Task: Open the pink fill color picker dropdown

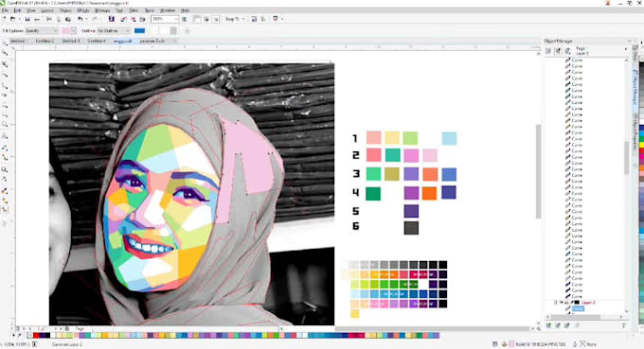Action: pyautogui.click(x=73, y=31)
